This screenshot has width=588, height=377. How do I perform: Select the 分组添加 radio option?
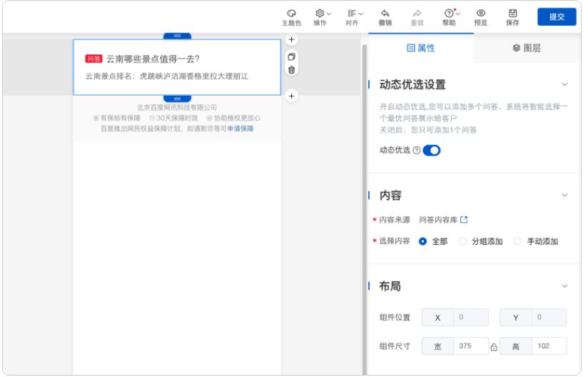click(x=462, y=241)
